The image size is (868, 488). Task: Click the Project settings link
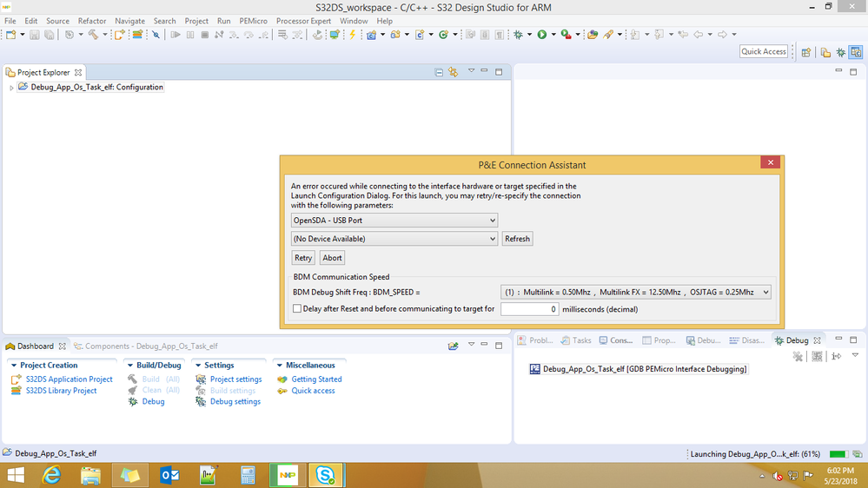[x=235, y=379]
